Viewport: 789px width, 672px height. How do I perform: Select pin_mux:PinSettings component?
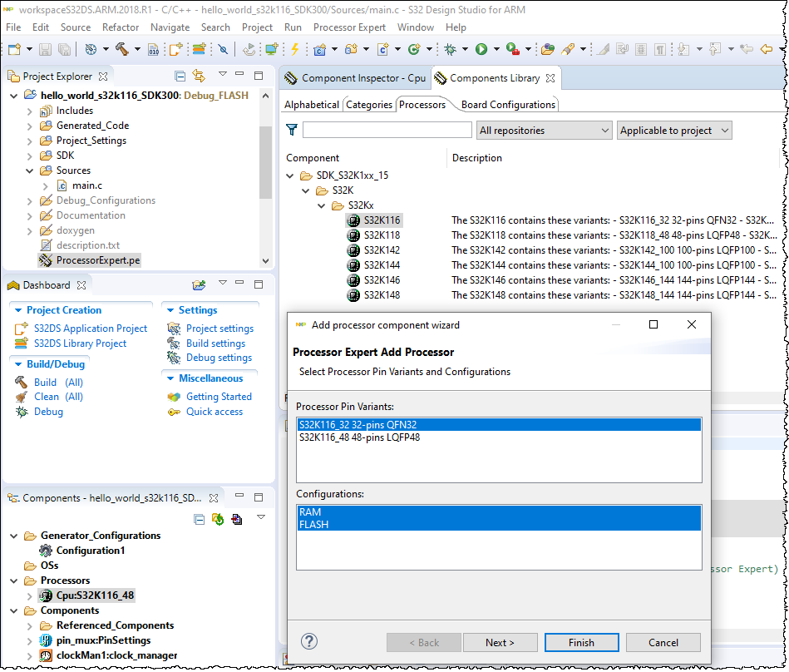104,640
